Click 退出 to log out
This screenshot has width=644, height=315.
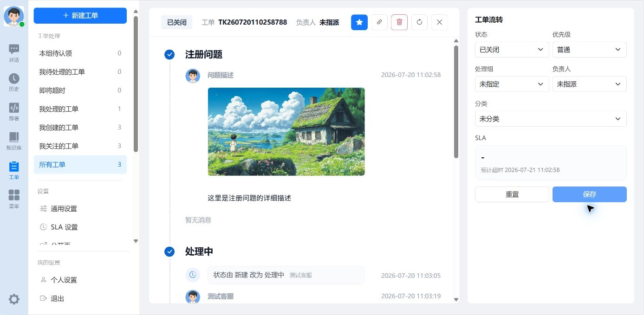[80, 299]
